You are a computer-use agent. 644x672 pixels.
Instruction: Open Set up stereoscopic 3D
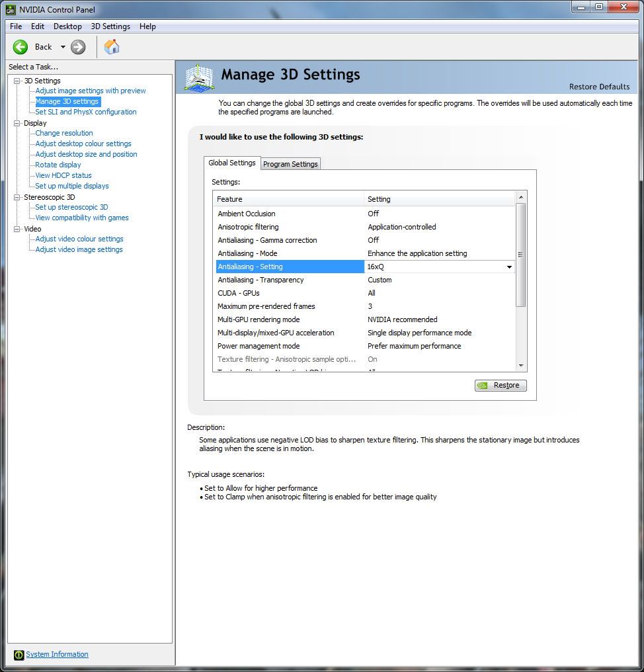pos(71,207)
